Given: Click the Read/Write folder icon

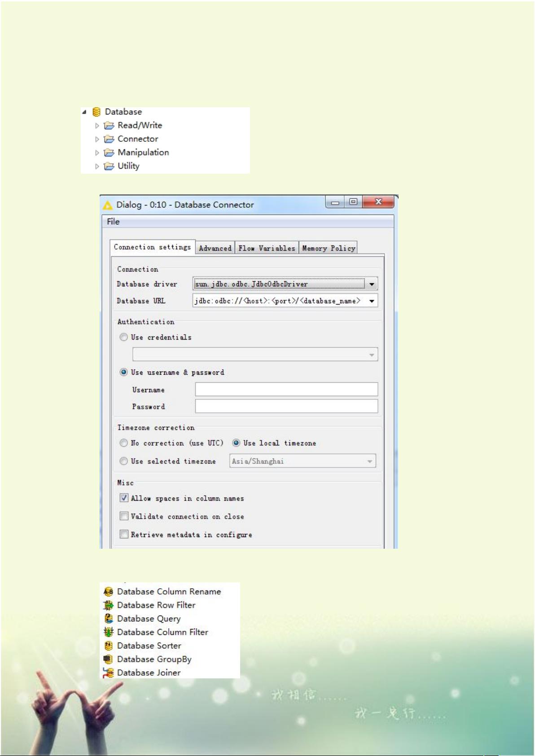Looking at the screenshot, I should click(x=109, y=126).
